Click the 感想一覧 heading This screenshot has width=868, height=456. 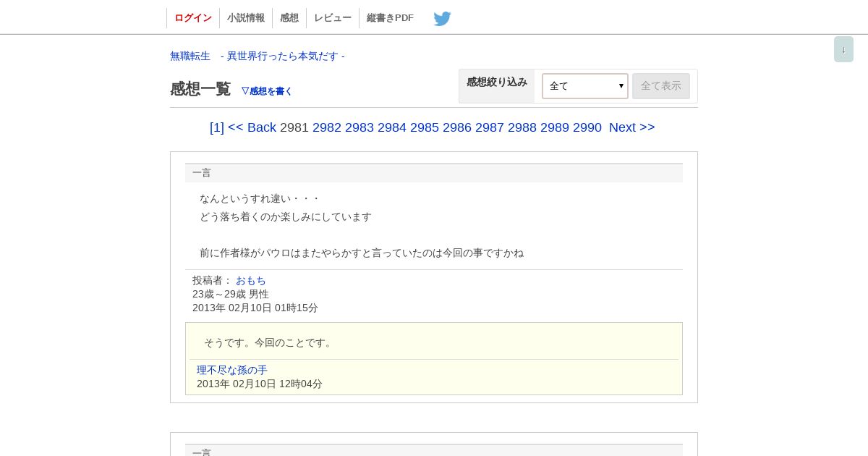click(x=200, y=89)
